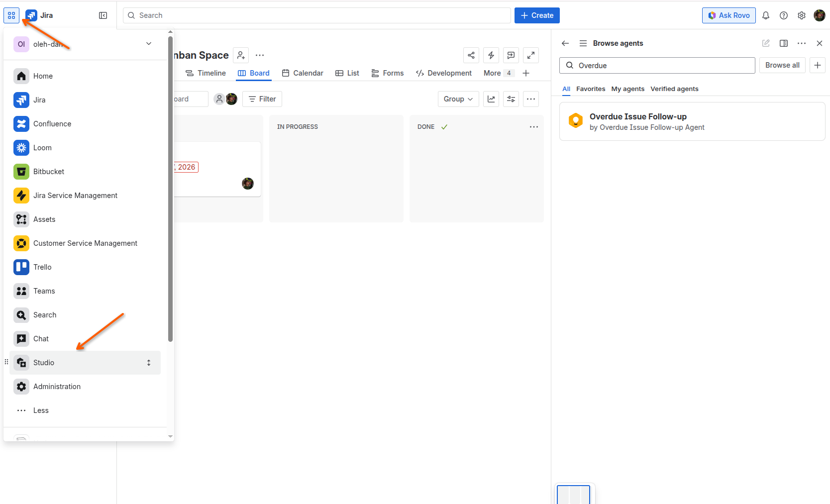Image resolution: width=830 pixels, height=504 pixels.
Task: Launch Trello from the app list
Action: pyautogui.click(x=85, y=267)
